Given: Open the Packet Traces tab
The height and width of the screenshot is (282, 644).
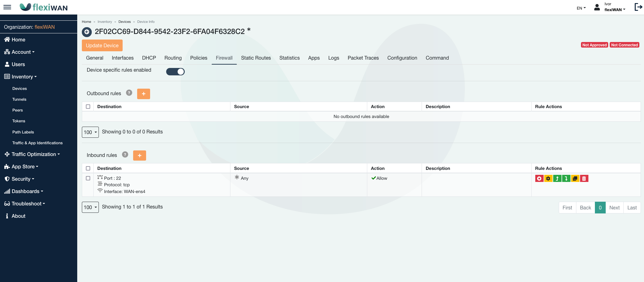Looking at the screenshot, I should [x=363, y=58].
